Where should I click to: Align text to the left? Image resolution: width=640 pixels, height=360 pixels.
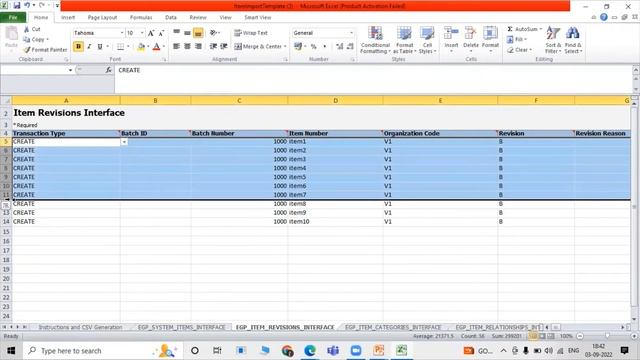click(176, 47)
